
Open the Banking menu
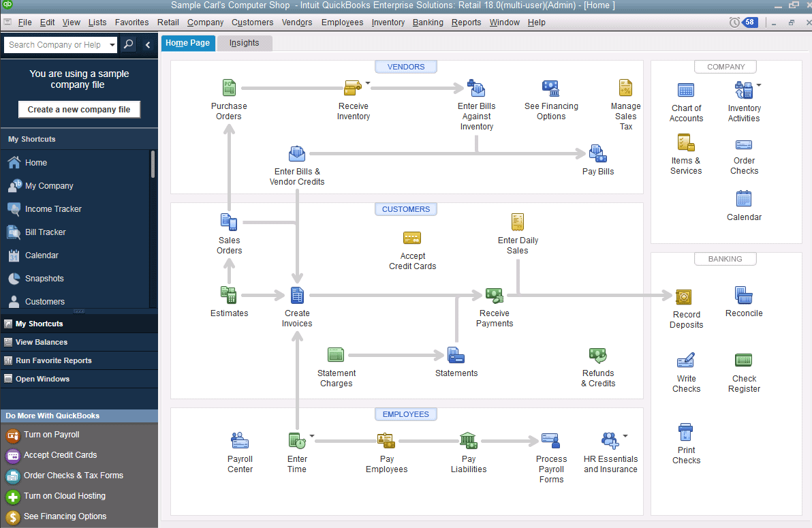point(428,22)
